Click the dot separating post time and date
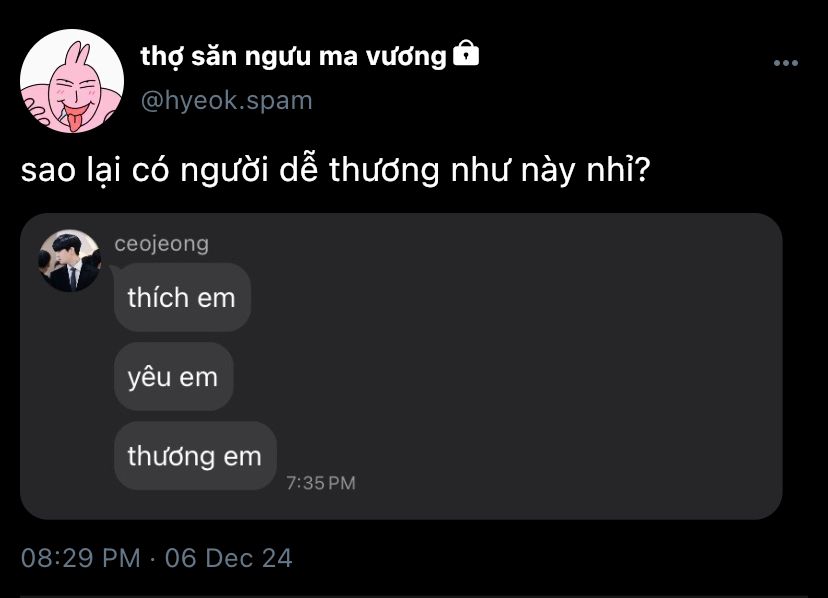Viewport: 828px width, 598px height. pyautogui.click(x=153, y=559)
